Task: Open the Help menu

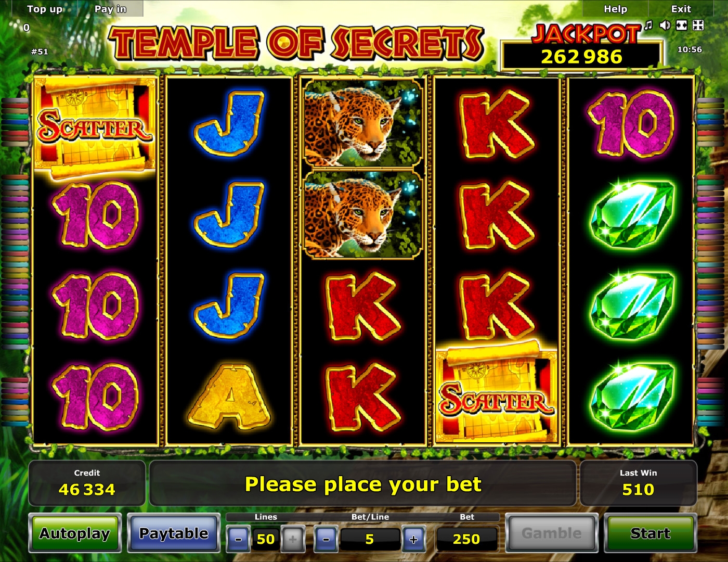Action: click(616, 9)
